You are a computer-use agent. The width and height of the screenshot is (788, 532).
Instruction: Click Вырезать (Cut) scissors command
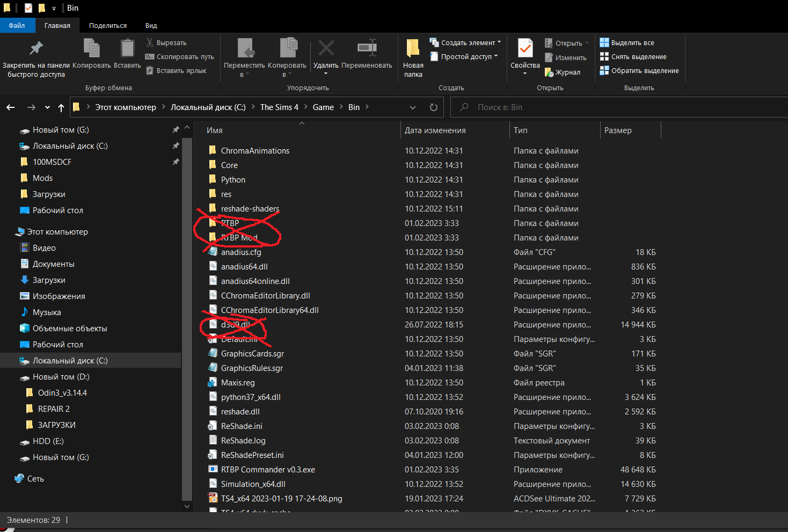click(x=166, y=42)
